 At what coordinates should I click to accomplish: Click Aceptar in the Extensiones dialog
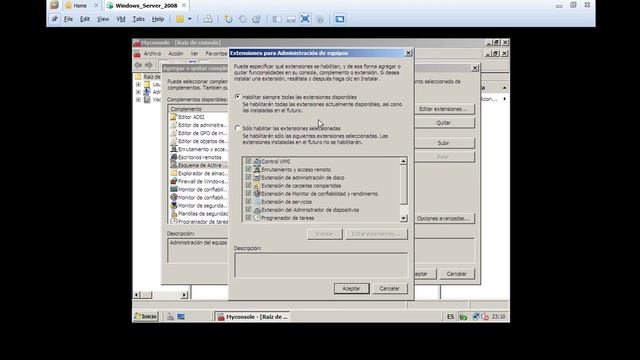pos(351,289)
